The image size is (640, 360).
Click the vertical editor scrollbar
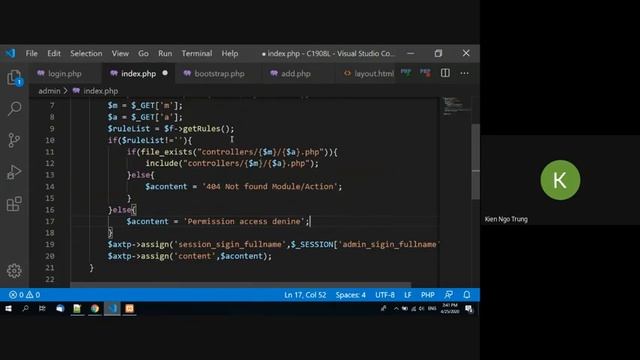[x=476, y=162]
